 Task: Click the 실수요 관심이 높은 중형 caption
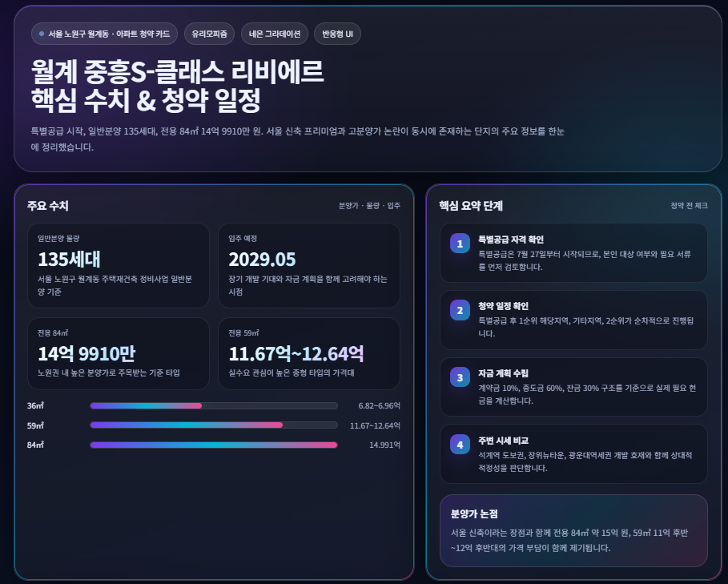pos(291,373)
